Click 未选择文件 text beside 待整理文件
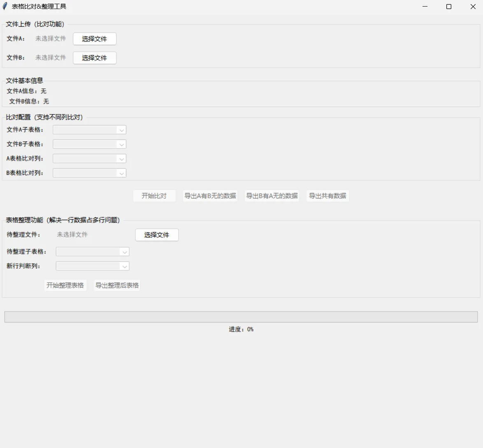Image resolution: width=483 pixels, height=448 pixels. (72, 234)
